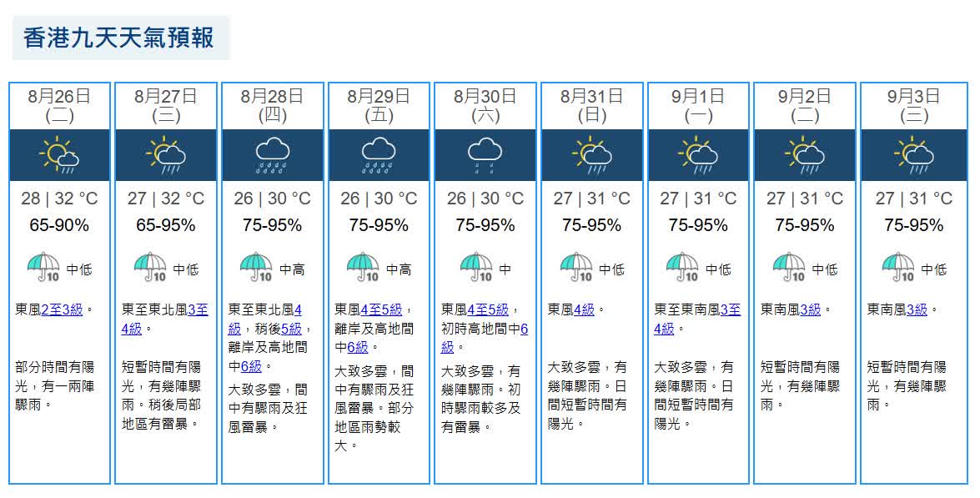Click the 4級 wind link for August 31
This screenshot has width=980, height=498.
click(x=585, y=309)
